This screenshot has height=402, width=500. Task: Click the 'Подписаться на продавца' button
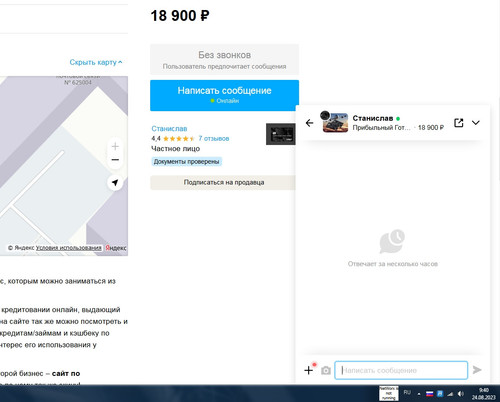pyautogui.click(x=223, y=182)
